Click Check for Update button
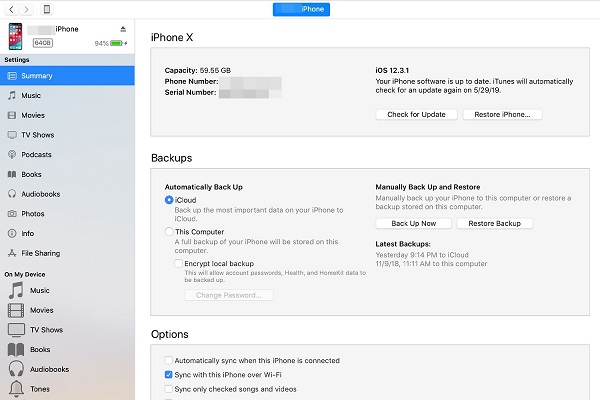600x400 pixels. (416, 114)
